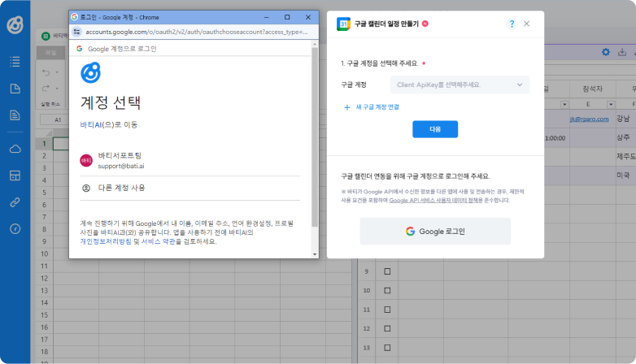Open the gauge icon in sidebar
This screenshot has width=636, height=364.
tap(15, 229)
